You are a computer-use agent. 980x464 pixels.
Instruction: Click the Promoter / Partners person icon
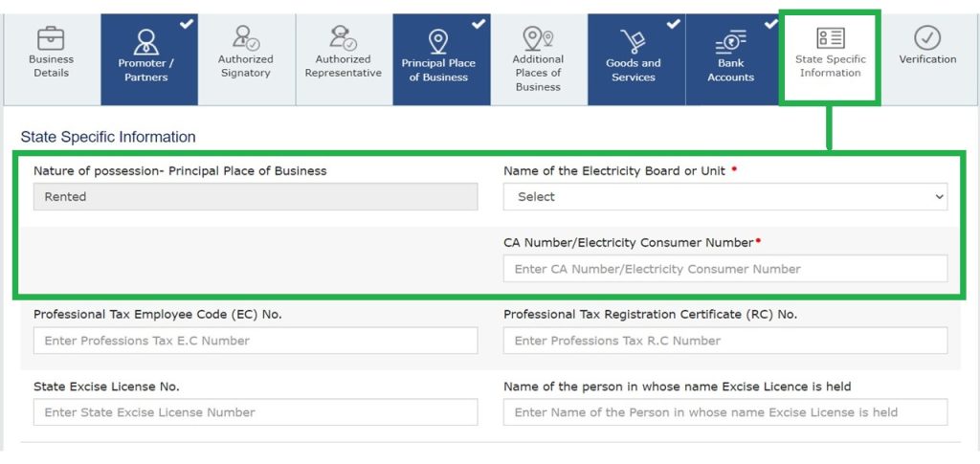pos(148,42)
